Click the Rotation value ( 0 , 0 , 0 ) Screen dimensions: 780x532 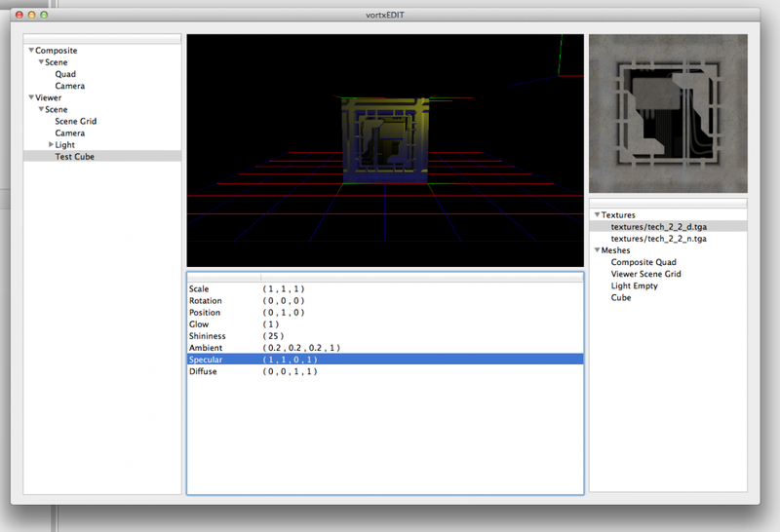click(283, 301)
